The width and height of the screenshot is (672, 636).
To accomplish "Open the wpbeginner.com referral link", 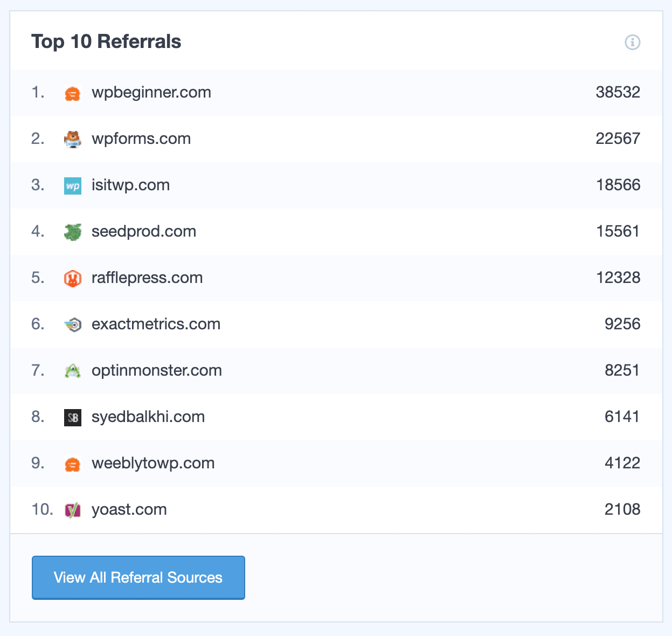I will click(151, 93).
